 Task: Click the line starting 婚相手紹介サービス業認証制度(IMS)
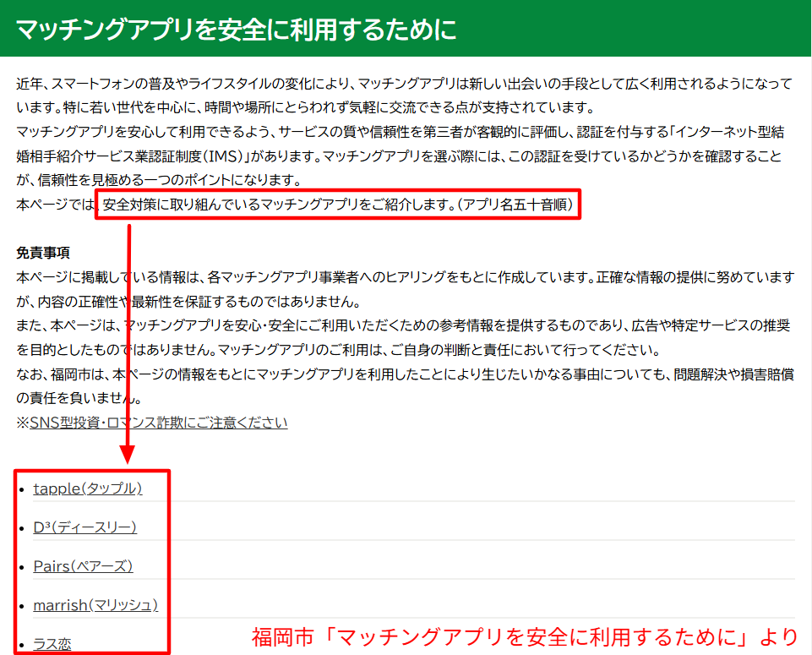(x=399, y=156)
